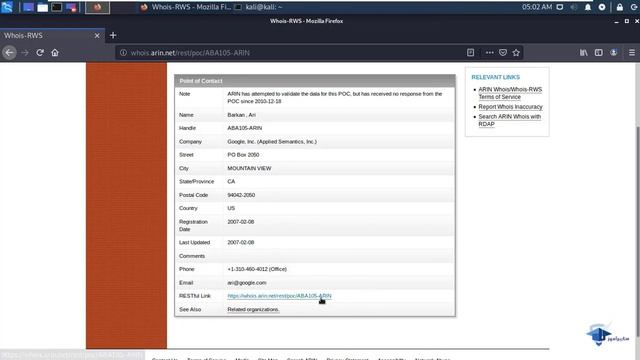The width and height of the screenshot is (640, 360).
Task: Click the forward navigation arrow
Action: click(x=25, y=53)
